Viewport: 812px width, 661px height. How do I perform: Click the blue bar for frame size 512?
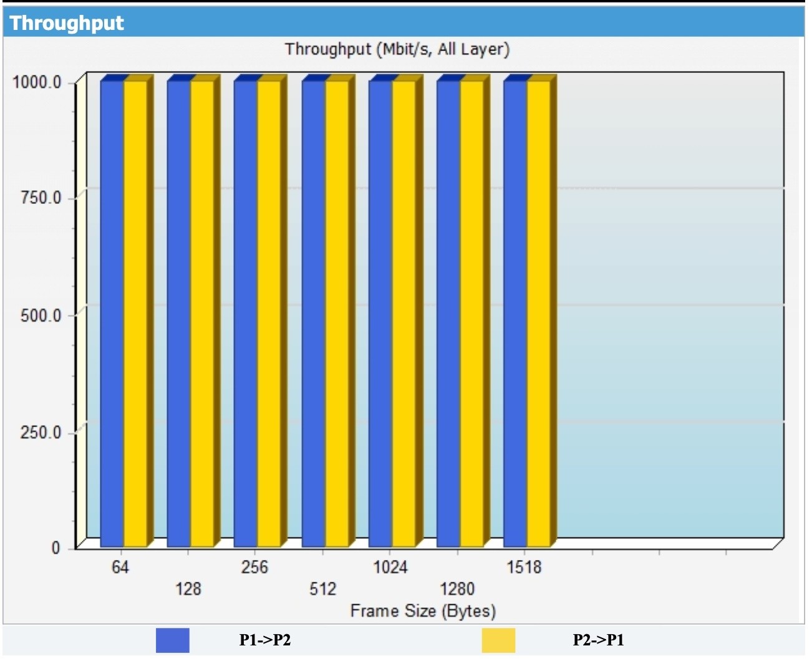[314, 314]
